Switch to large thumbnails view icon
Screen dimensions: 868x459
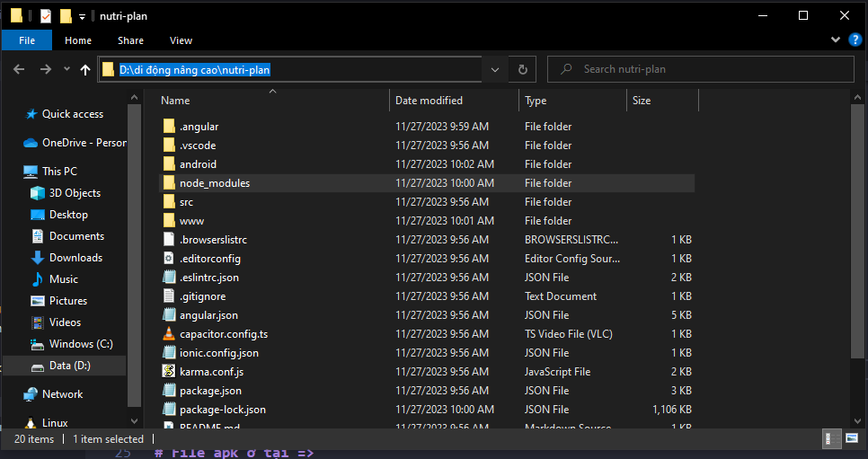(x=852, y=439)
